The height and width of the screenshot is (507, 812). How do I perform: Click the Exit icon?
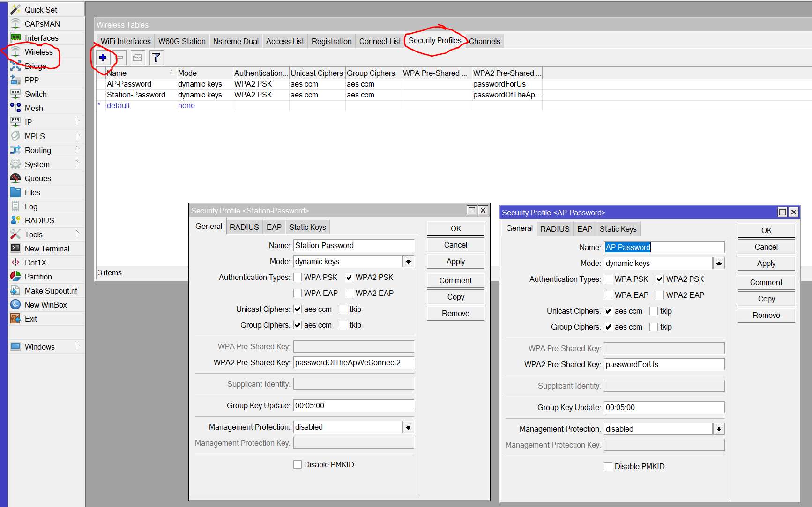15,318
